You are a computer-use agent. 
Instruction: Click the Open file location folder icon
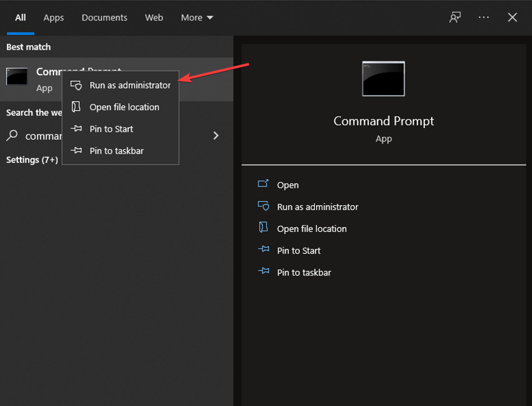click(77, 107)
